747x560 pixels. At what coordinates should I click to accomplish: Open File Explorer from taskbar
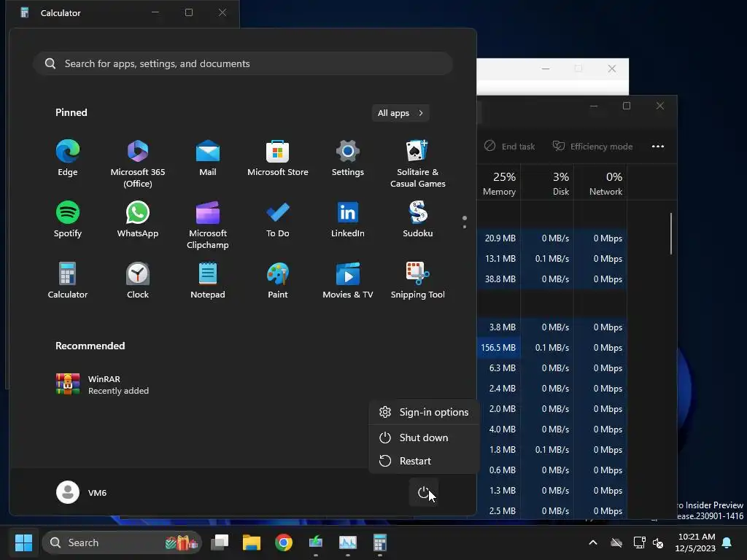(x=252, y=542)
